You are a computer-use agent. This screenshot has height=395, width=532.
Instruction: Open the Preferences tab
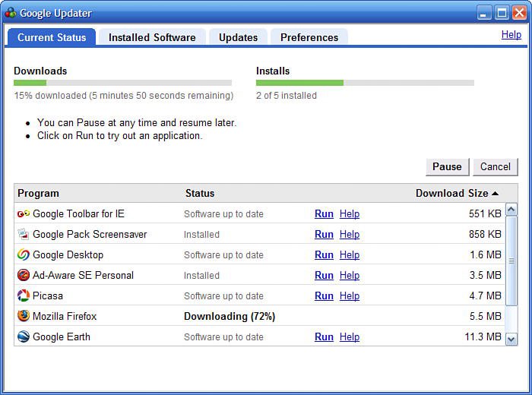point(309,37)
